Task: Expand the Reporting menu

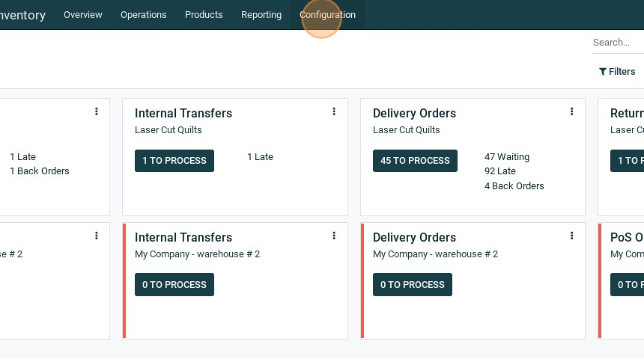Action: click(x=261, y=15)
